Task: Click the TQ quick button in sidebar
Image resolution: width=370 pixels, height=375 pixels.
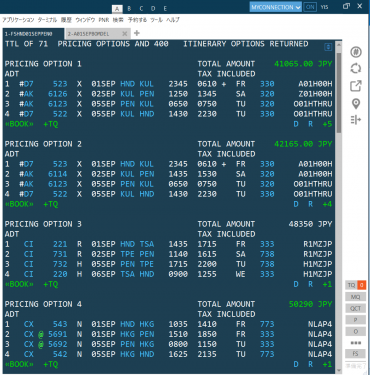Action: point(351,285)
